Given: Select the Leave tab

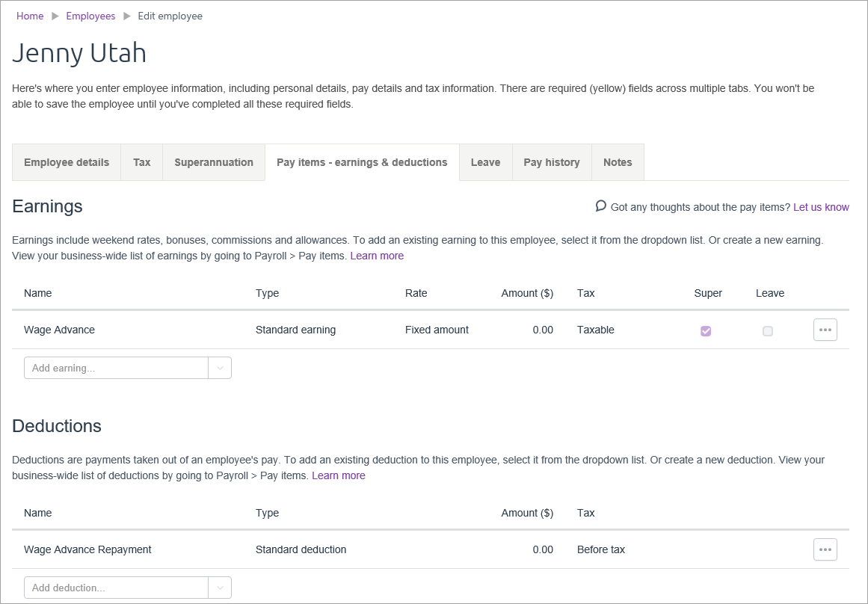Looking at the screenshot, I should coord(485,162).
